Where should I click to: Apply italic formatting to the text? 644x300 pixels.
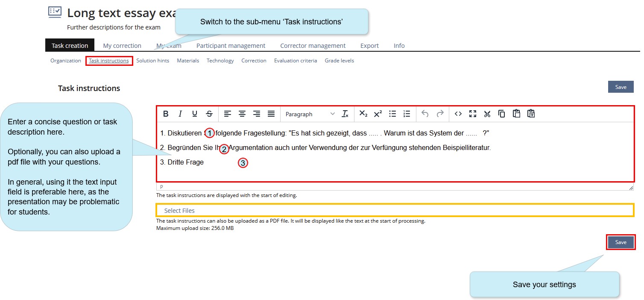point(180,114)
